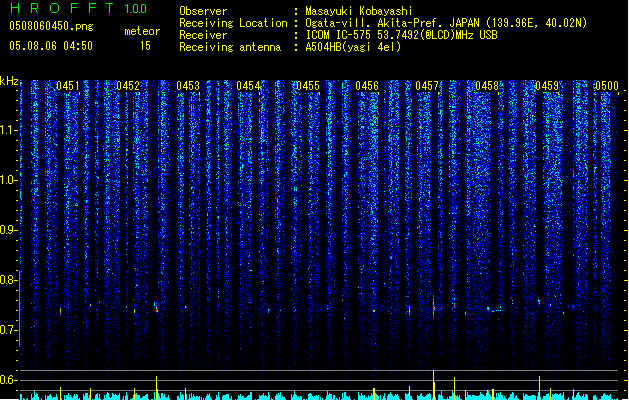Click the 0.9 kHz axis label
Image resolution: width=629 pixels, height=400 pixels.
(9, 230)
